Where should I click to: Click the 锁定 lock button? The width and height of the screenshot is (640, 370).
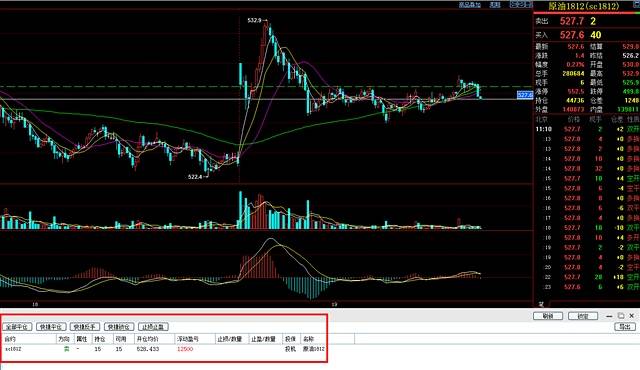583,316
